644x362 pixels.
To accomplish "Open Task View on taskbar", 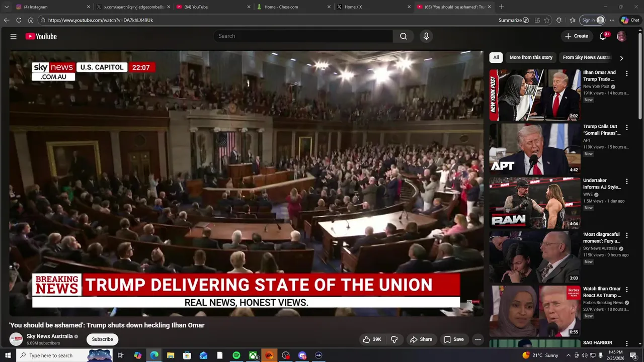I will (x=121, y=355).
